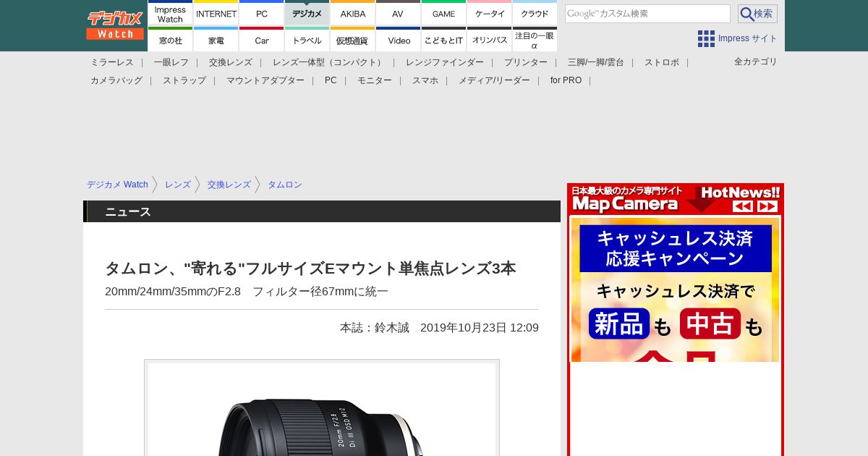
Task: Click the レンズ breadcrumb link
Action: point(178,185)
